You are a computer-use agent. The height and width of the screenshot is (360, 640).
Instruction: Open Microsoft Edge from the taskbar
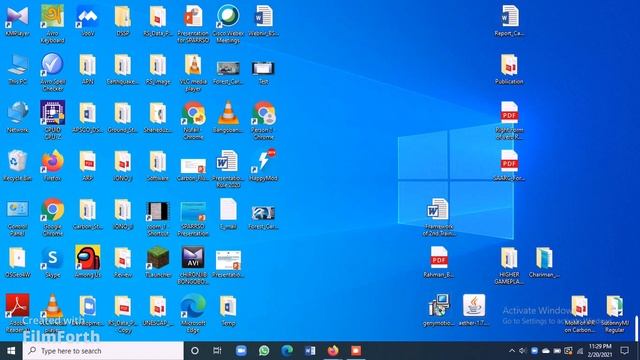(287, 351)
